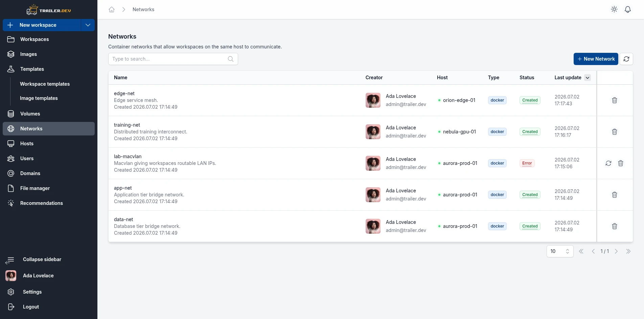644x319 pixels.
Task: Remove the data-net network using its trash icon
Action: [615, 226]
